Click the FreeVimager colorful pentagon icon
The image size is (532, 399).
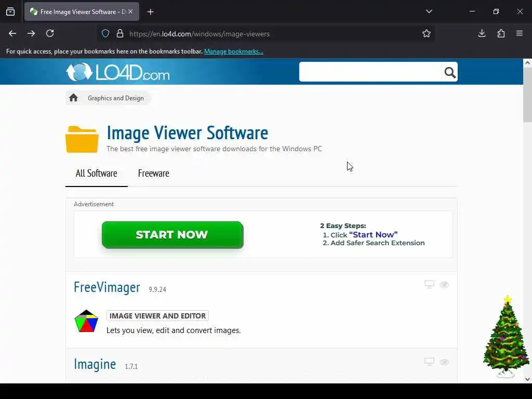[x=86, y=321]
